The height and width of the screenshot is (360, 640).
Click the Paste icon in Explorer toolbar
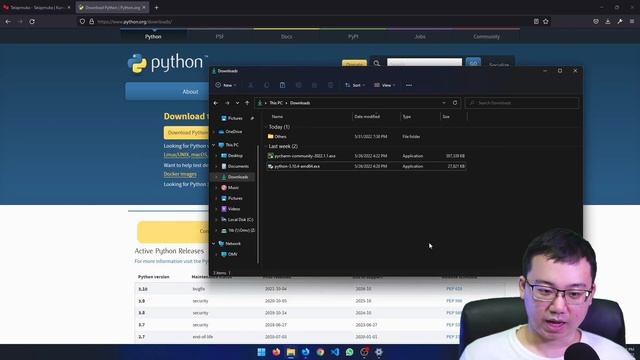click(282, 85)
